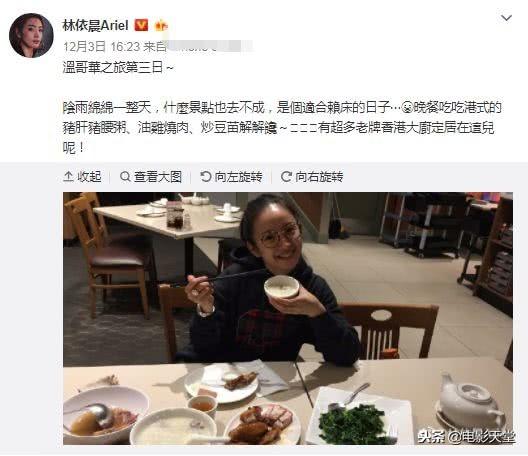The width and height of the screenshot is (528, 456).
Task: Select 查看大图 to view full image
Action: tap(151, 176)
